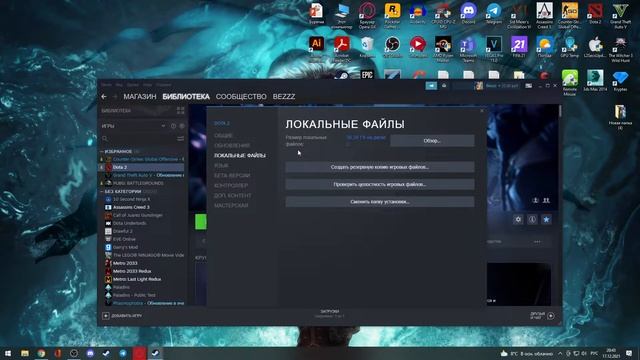Click the library search field
This screenshot has height=360, width=640.
pyautogui.click(x=139, y=139)
